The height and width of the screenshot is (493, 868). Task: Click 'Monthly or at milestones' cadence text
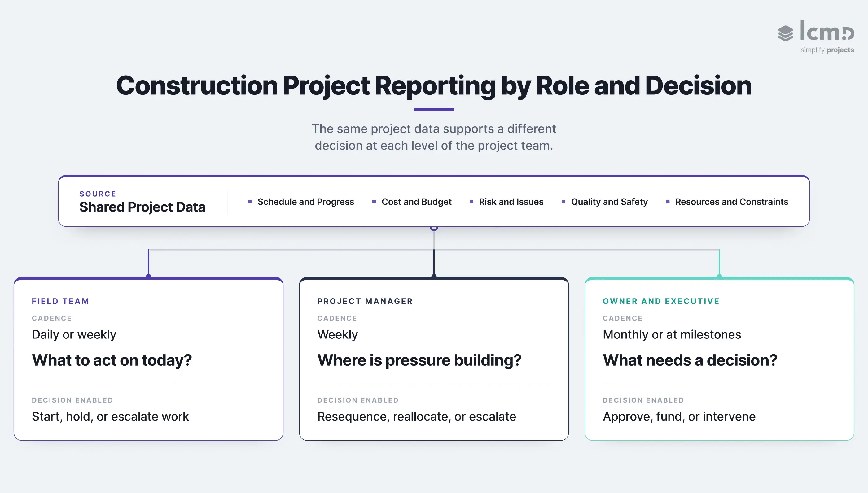click(x=672, y=334)
